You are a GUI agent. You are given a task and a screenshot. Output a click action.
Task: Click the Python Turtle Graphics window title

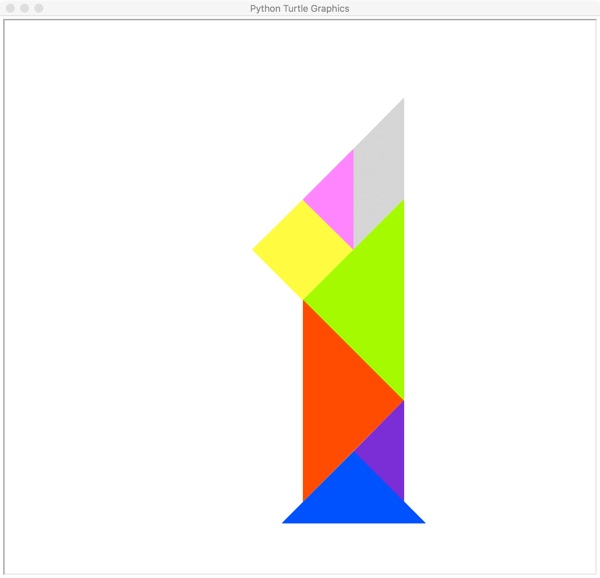[300, 8]
